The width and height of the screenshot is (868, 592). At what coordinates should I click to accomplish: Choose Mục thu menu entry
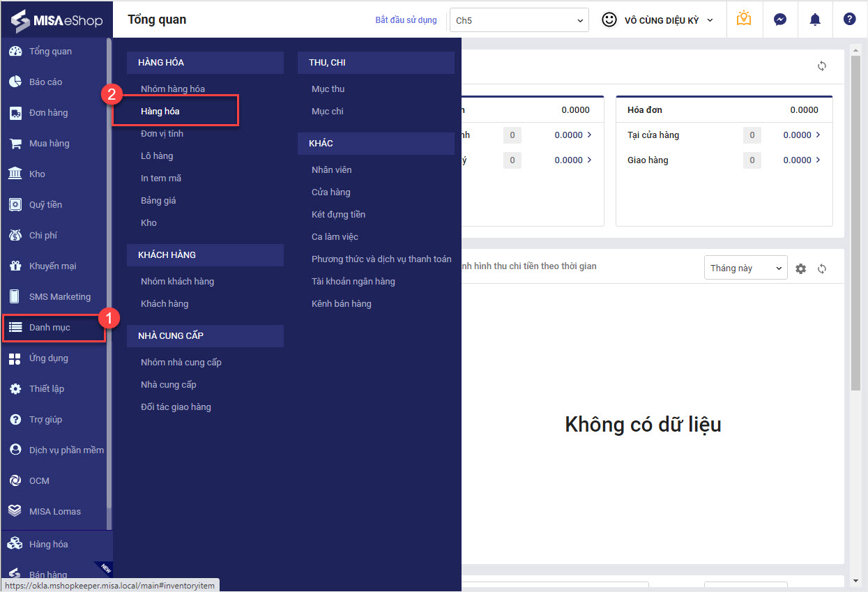click(328, 89)
